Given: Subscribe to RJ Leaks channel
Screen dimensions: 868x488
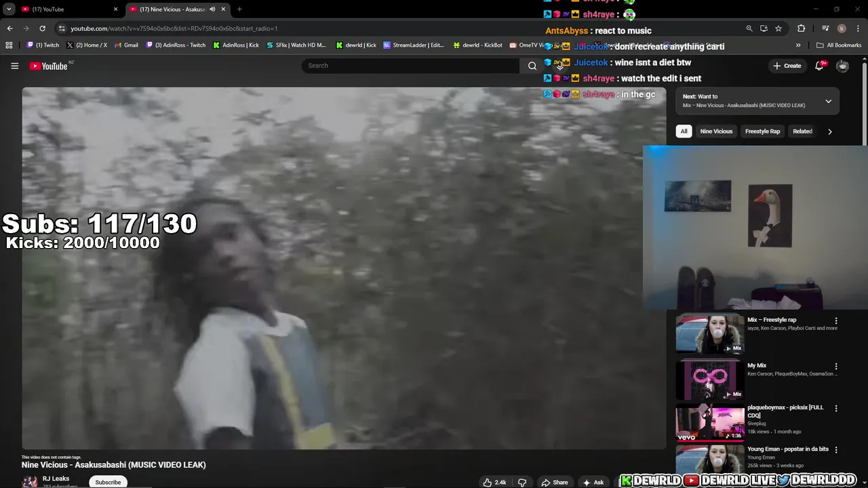Looking at the screenshot, I should click(x=108, y=482).
